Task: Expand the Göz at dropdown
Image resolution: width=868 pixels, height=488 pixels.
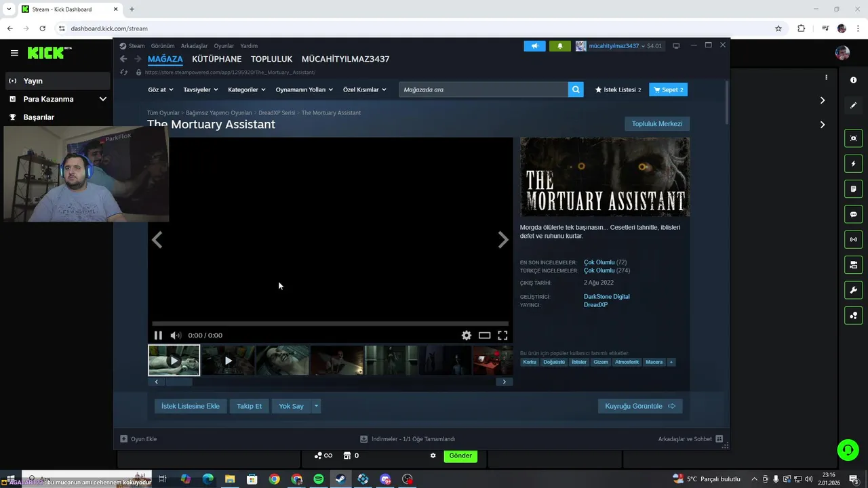Action: click(160, 89)
